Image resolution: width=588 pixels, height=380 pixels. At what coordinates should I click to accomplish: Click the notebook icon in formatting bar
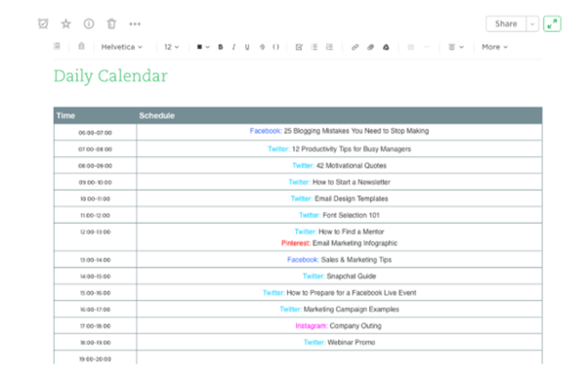57,46
